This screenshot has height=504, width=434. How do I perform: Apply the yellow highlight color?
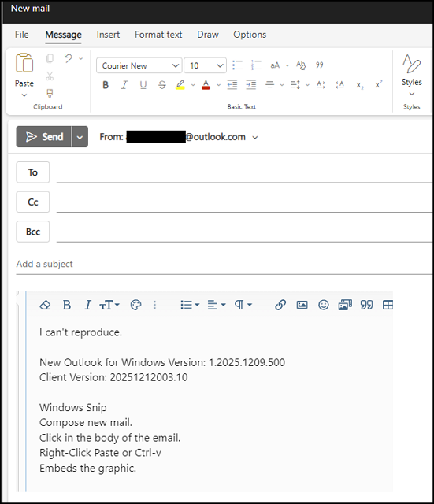coord(180,85)
